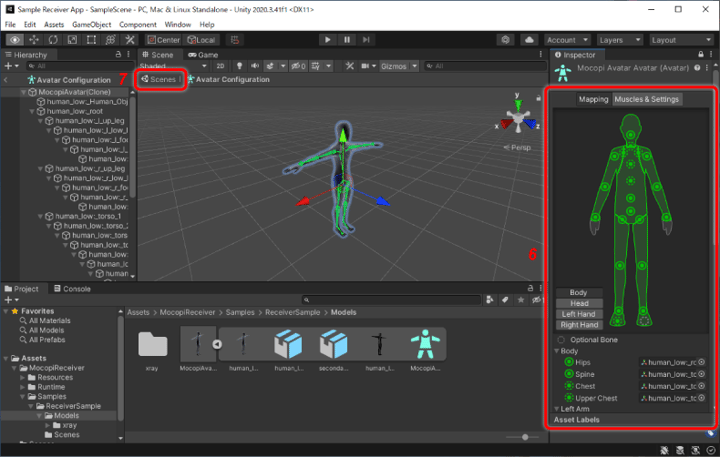720x457 pixels.
Task: Collapse MocopiAvatar asset arrow in Project
Action: pyautogui.click(x=217, y=344)
